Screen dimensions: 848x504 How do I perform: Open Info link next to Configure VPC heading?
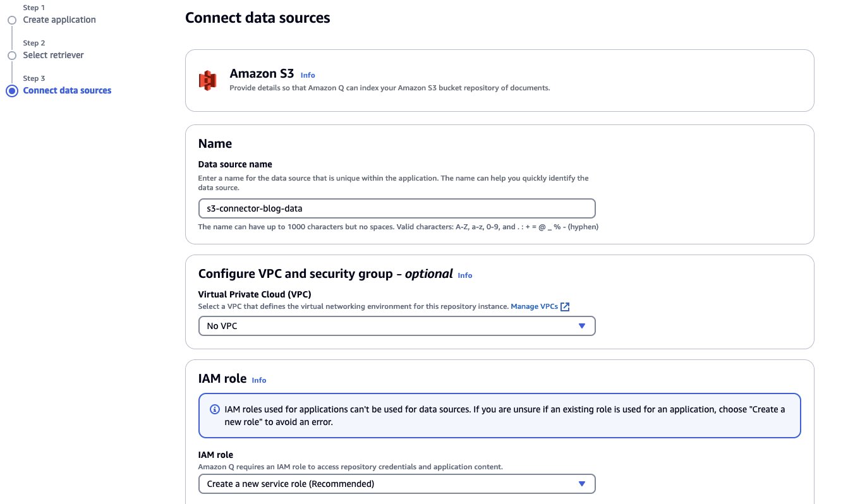(465, 275)
